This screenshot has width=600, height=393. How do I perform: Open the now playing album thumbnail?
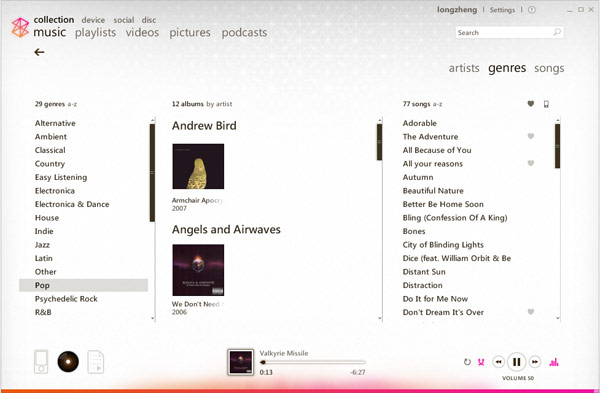[x=240, y=362]
